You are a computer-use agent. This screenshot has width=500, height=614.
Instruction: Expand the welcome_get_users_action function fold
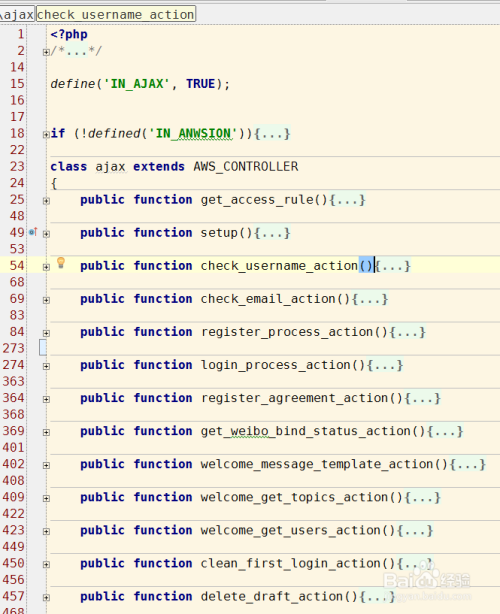click(46, 531)
